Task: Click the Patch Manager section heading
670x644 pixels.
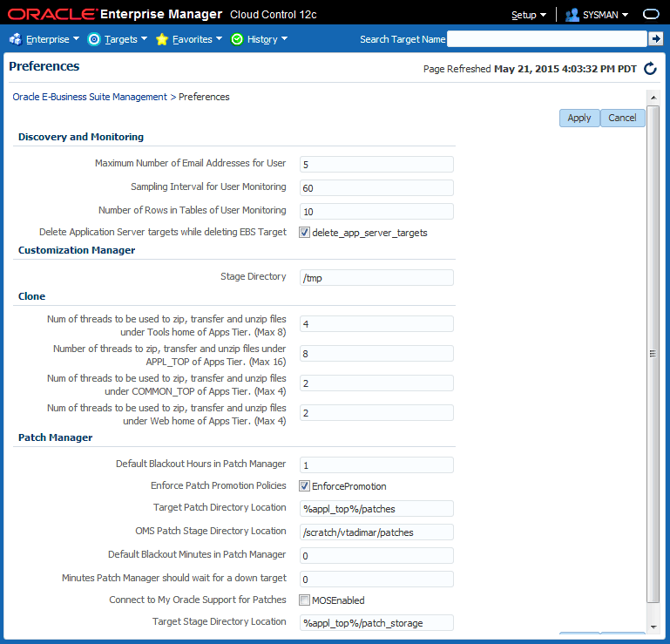Action: pyautogui.click(x=55, y=437)
